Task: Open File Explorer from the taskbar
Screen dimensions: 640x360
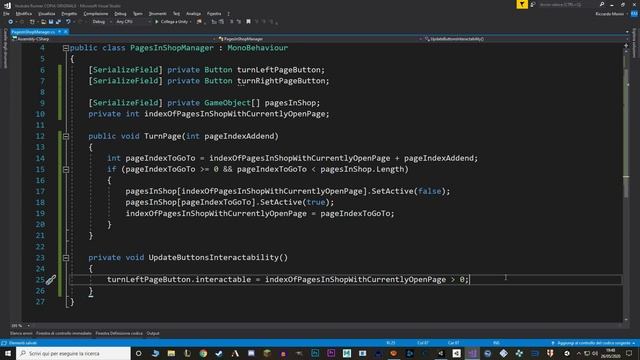Action: tap(171, 353)
